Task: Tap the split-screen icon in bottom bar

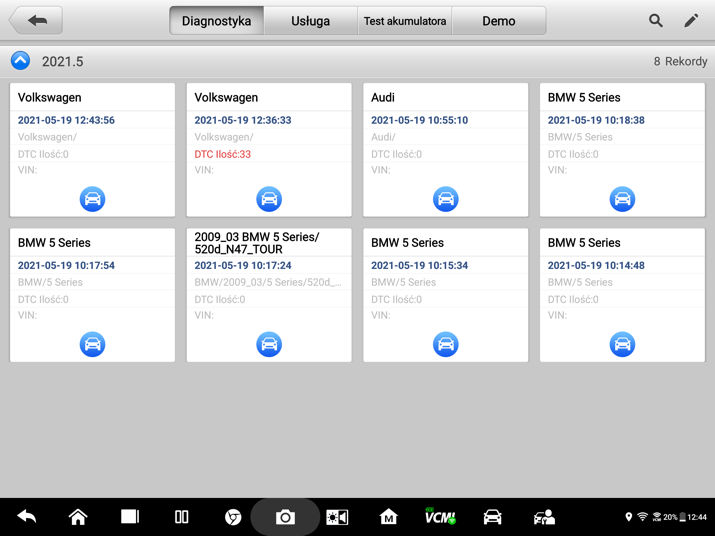Action: [181, 517]
